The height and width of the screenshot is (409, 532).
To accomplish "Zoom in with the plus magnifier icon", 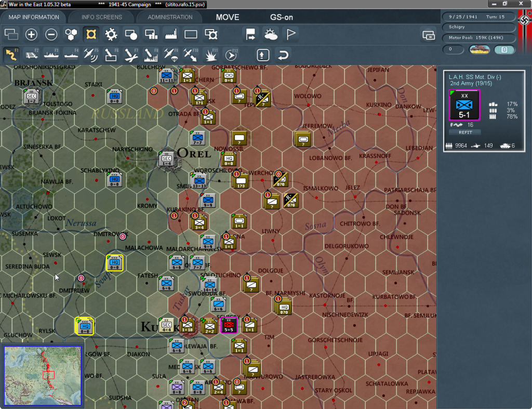I will pyautogui.click(x=31, y=34).
